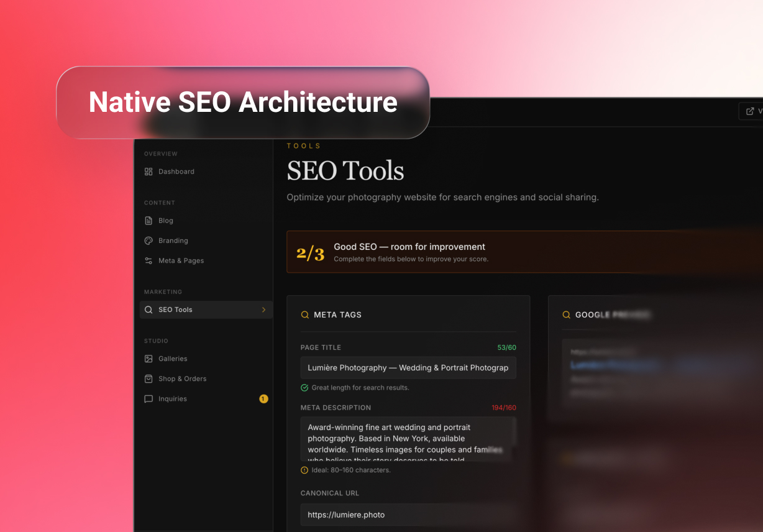Click into the Meta Description text area
This screenshot has width=763, height=532.
(408, 439)
